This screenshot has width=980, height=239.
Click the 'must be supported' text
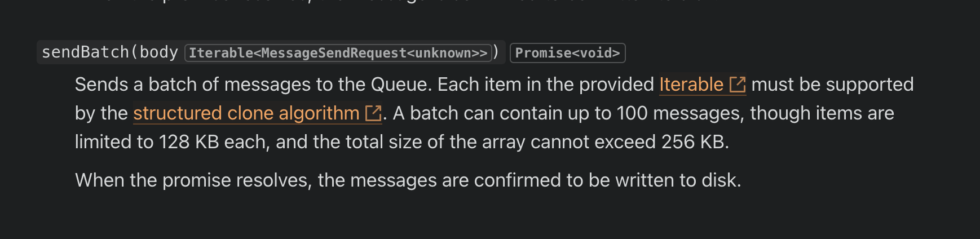832,85
